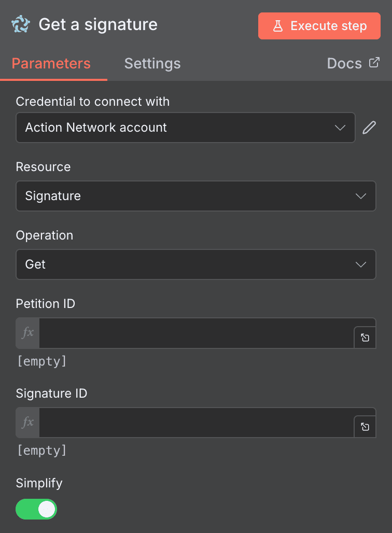
Task: Switch Simplify to its off state
Action: click(36, 509)
